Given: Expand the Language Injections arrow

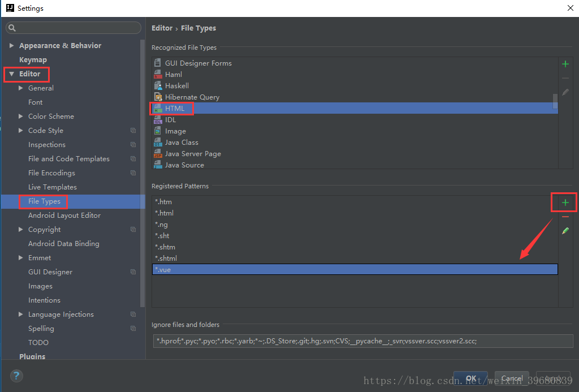Looking at the screenshot, I should click(21, 314).
